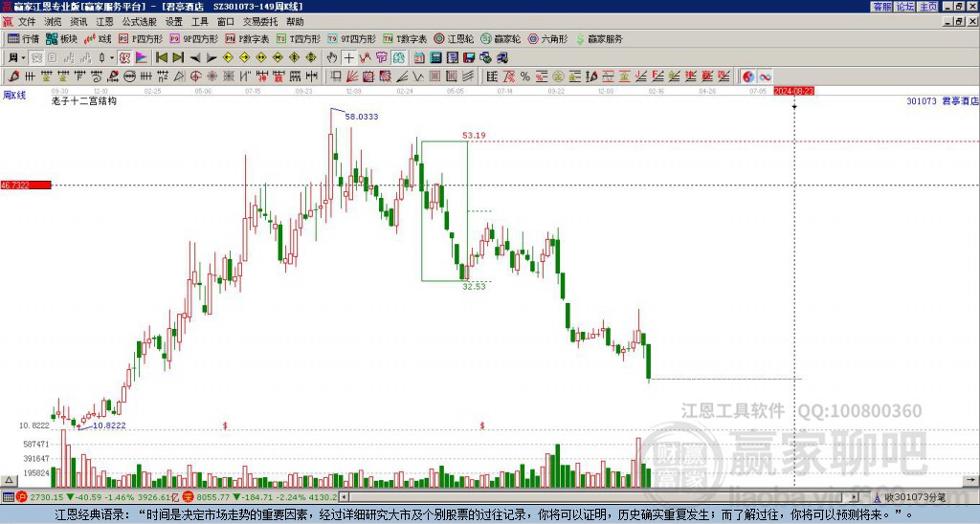Click the 客服 customer service button
The height and width of the screenshot is (524, 980).
coord(881,6)
